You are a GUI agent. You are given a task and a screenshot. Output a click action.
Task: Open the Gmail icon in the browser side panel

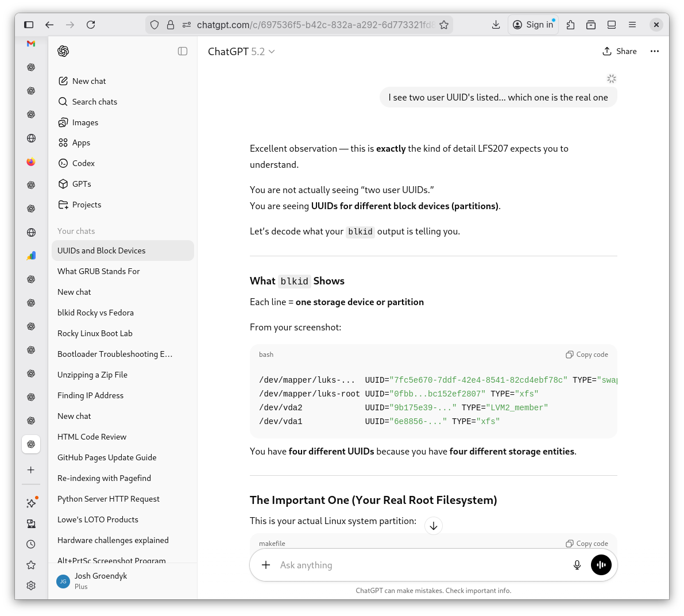click(x=31, y=44)
